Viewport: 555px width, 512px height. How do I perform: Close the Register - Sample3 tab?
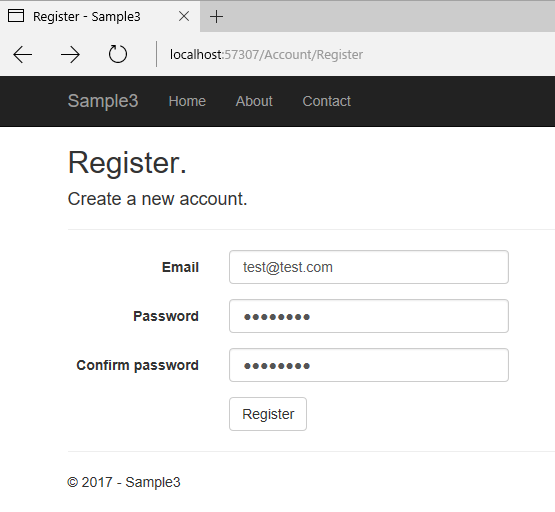184,16
